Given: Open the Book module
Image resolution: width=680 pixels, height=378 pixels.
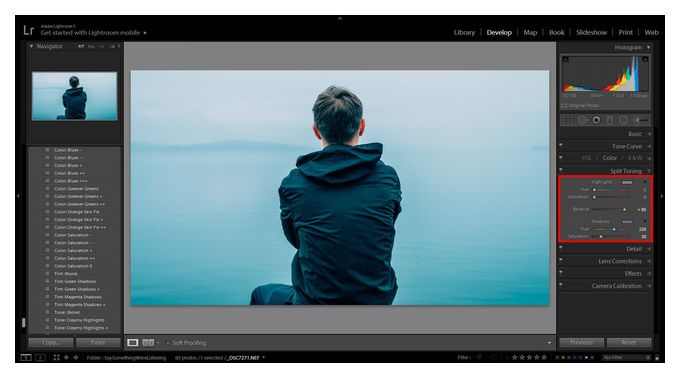Looking at the screenshot, I should (557, 33).
